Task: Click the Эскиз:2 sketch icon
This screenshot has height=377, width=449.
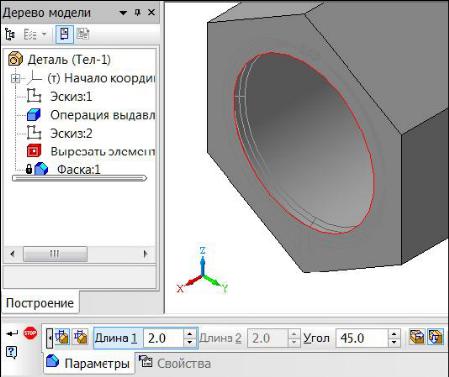Action: pyautogui.click(x=34, y=133)
